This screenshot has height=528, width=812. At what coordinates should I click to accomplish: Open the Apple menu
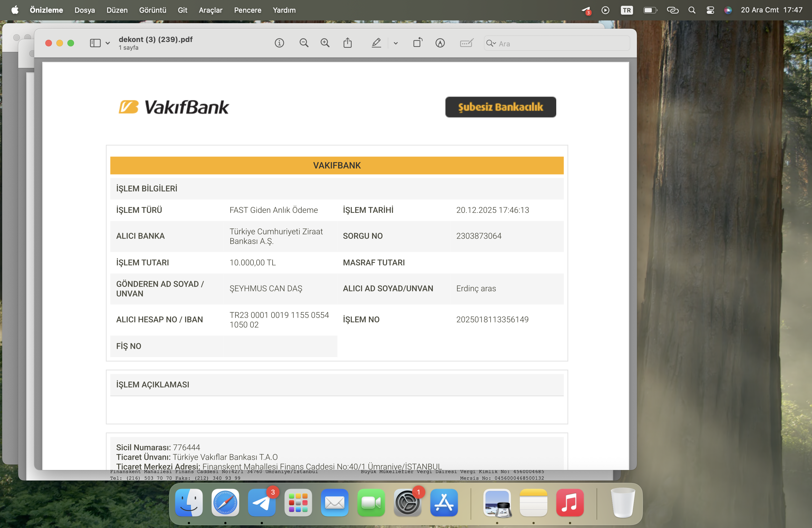click(15, 10)
